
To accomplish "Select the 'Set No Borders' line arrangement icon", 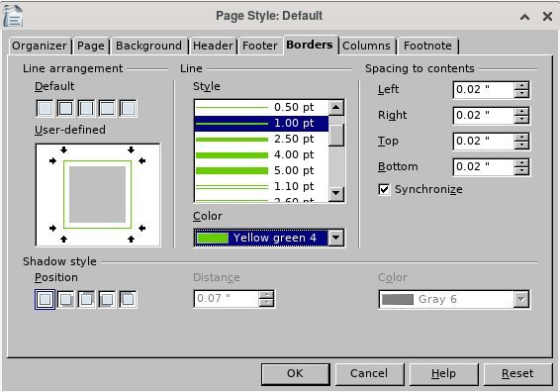I will pos(45,108).
